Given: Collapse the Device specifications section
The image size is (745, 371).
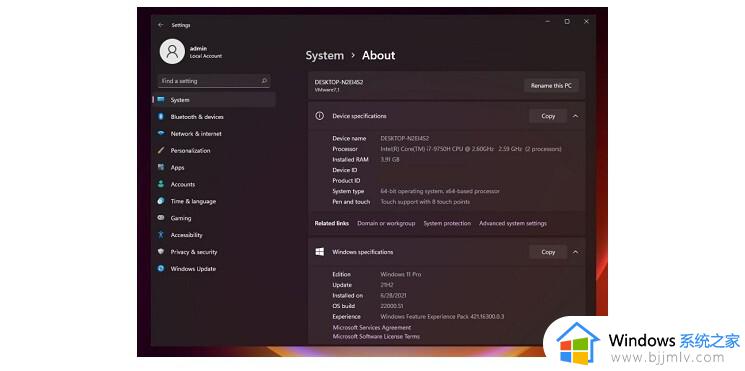Looking at the screenshot, I should tap(575, 116).
